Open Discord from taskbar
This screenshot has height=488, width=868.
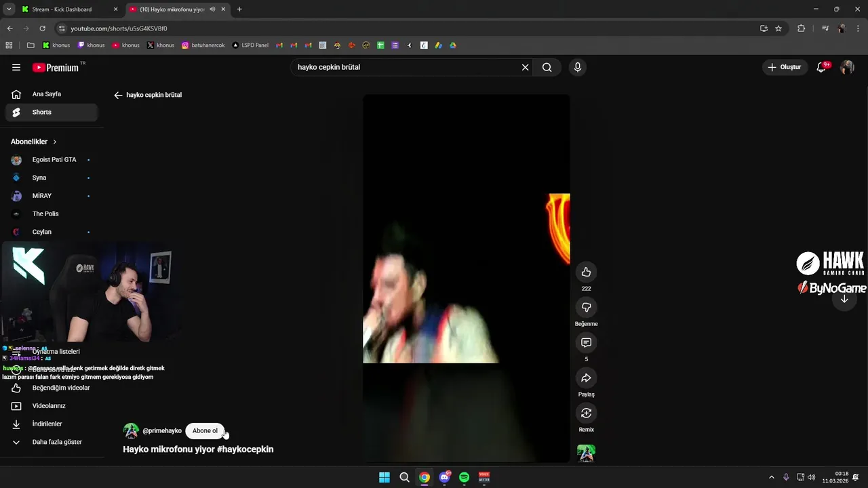[x=445, y=477]
